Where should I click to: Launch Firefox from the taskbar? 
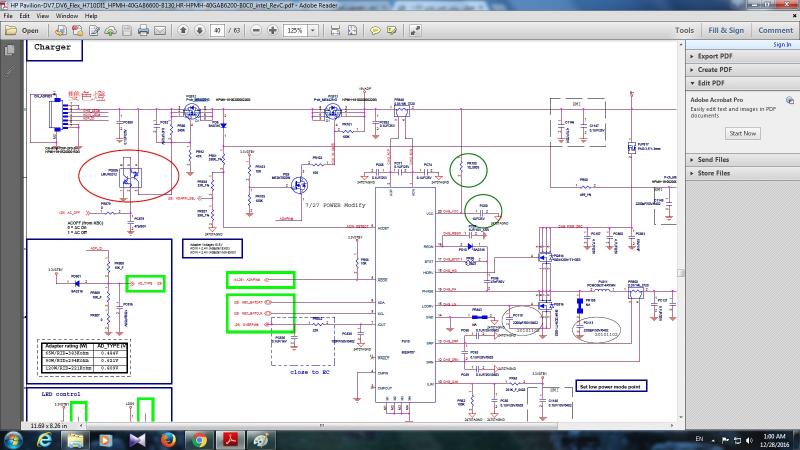[168, 440]
